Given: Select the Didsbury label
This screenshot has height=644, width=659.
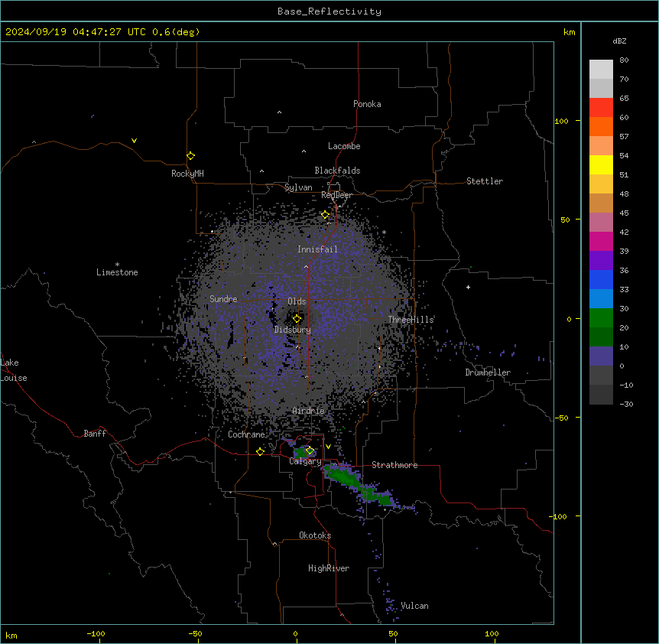Looking at the screenshot, I should point(293,330).
